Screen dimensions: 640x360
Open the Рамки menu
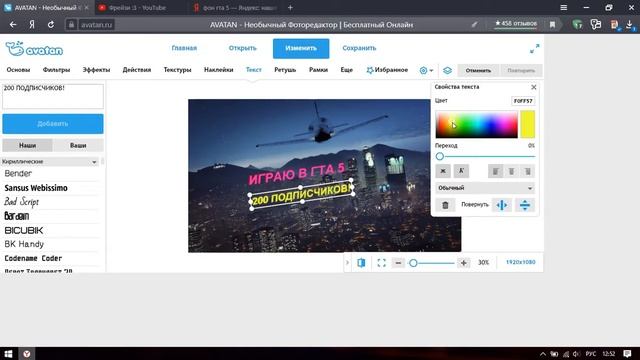pos(318,70)
